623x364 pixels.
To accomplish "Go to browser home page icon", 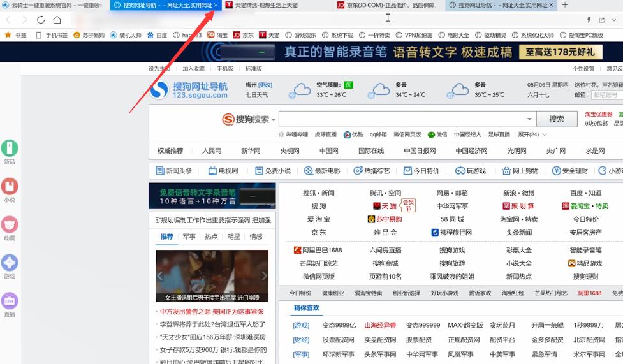I will 57,20.
